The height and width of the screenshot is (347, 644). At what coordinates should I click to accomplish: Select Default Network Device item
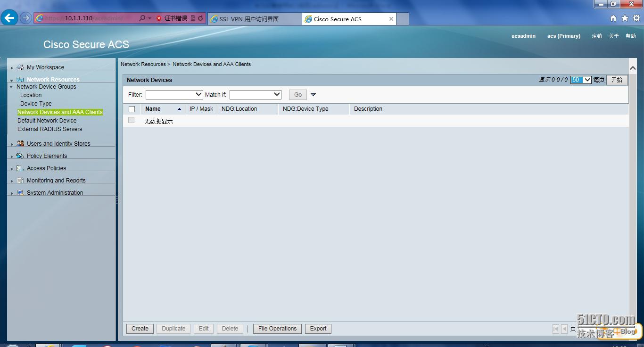coord(47,121)
